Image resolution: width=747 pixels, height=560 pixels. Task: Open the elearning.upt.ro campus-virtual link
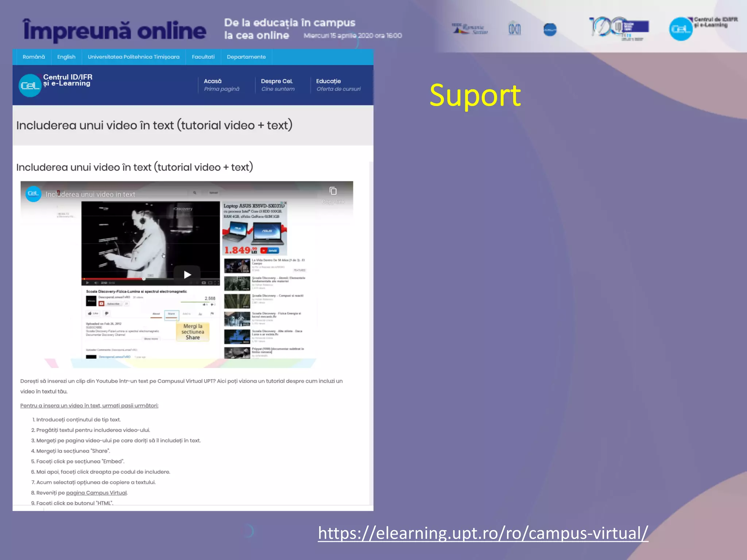[483, 533]
